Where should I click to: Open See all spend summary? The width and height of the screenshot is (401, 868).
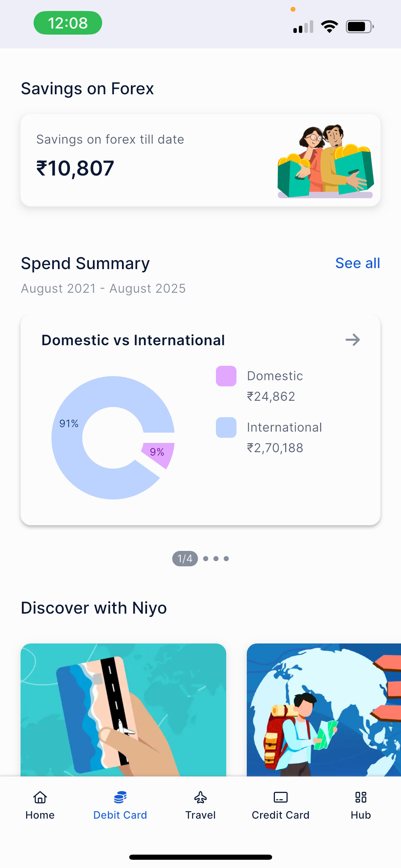point(357,263)
